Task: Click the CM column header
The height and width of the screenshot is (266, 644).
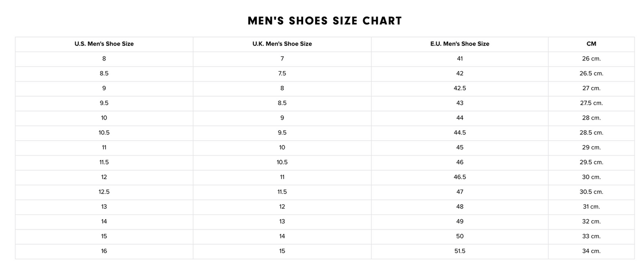Action: tap(591, 44)
